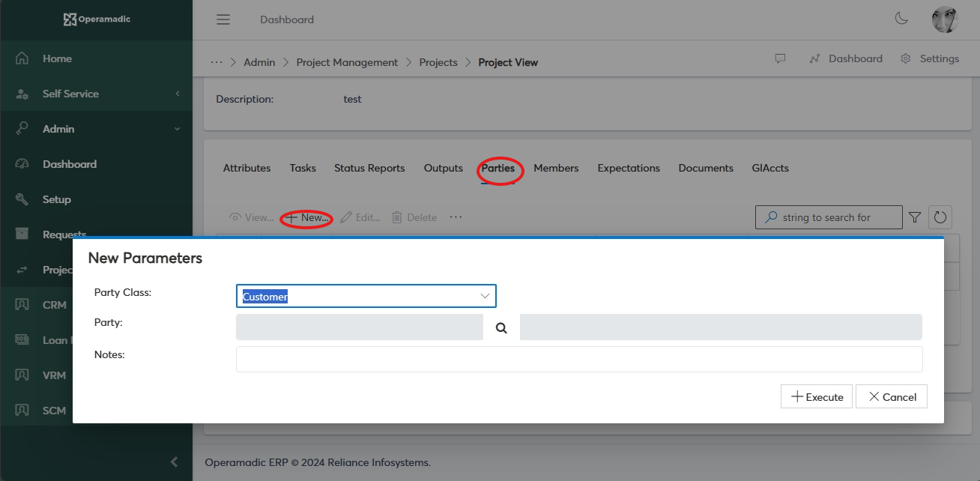Click the CRM sidebar icon
Viewport: 980px width, 481px height.
click(22, 305)
